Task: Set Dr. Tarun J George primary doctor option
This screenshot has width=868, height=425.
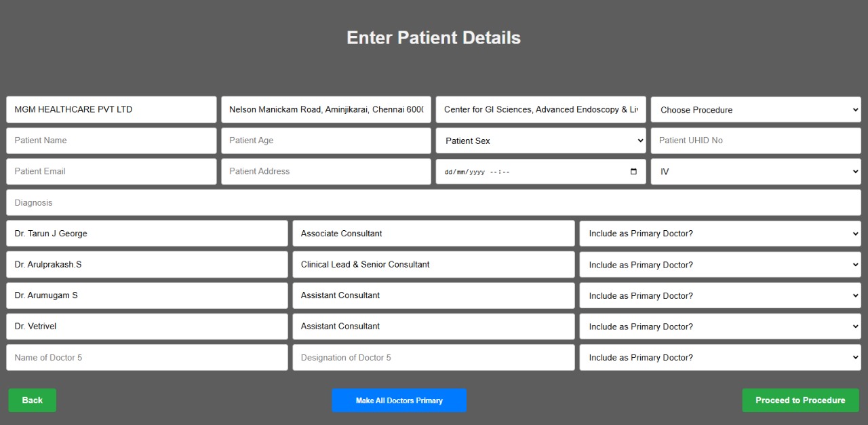Action: point(720,234)
